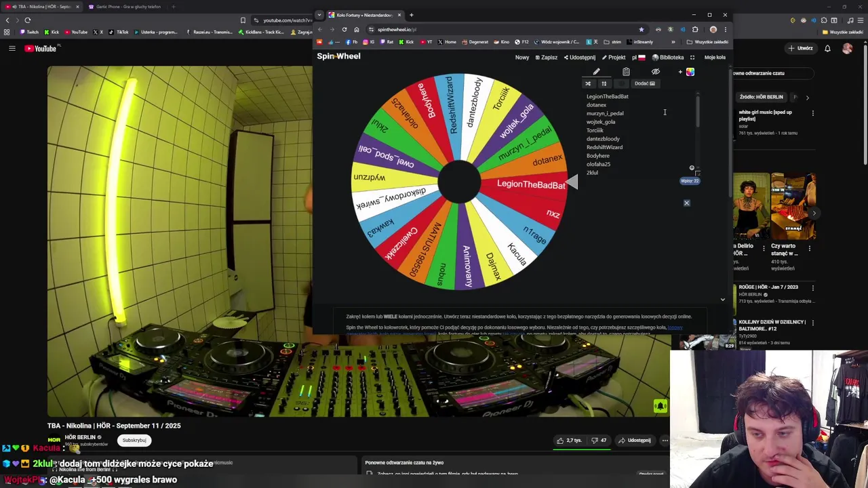Open the YouTube hamburger guide menu
The width and height of the screenshot is (868, 488).
pyautogui.click(x=12, y=48)
